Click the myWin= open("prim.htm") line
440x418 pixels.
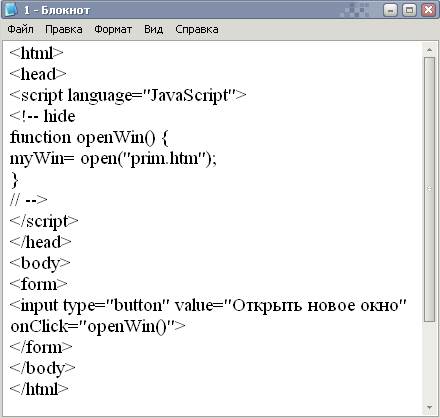pyautogui.click(x=113, y=159)
